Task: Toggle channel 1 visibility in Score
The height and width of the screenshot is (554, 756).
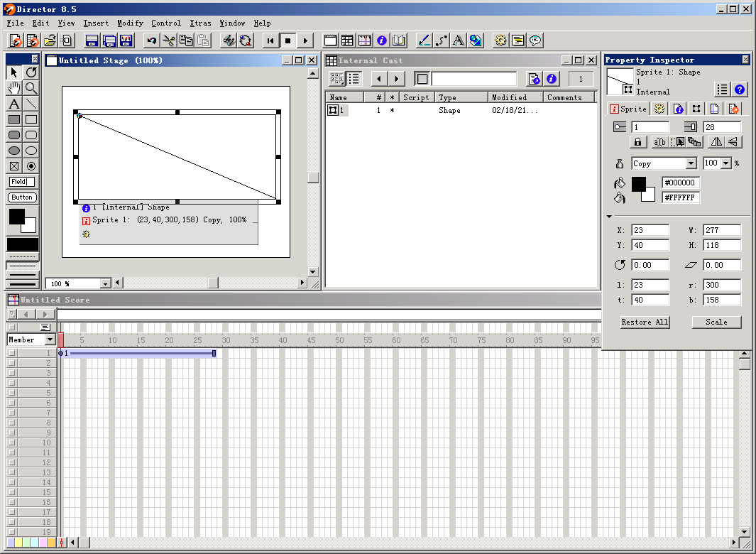Action: 11,353
